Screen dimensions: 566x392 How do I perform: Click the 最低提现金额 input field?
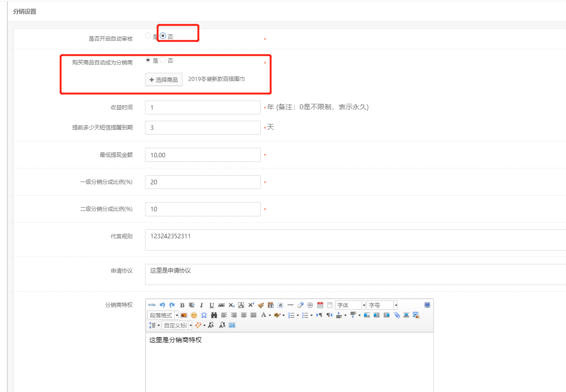click(203, 155)
